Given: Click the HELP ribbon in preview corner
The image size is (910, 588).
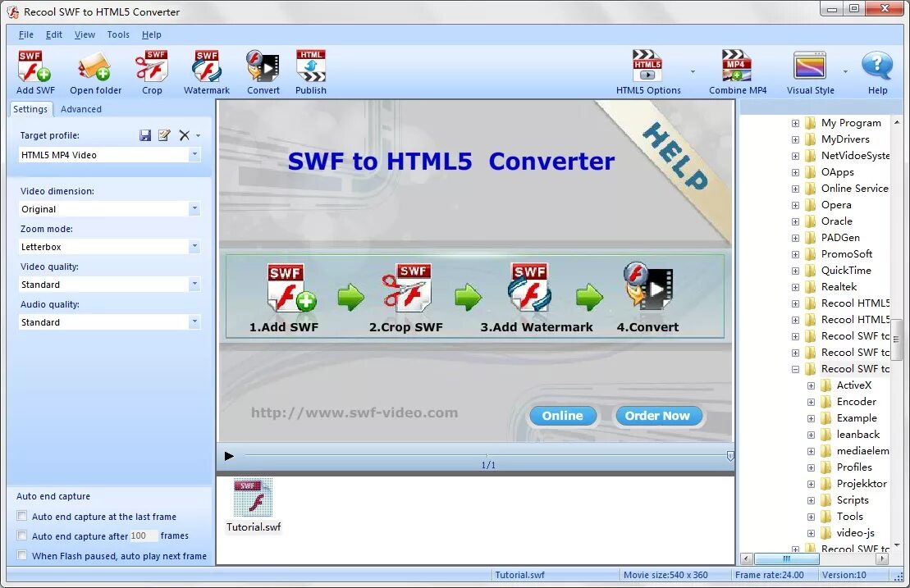Looking at the screenshot, I should click(676, 157).
